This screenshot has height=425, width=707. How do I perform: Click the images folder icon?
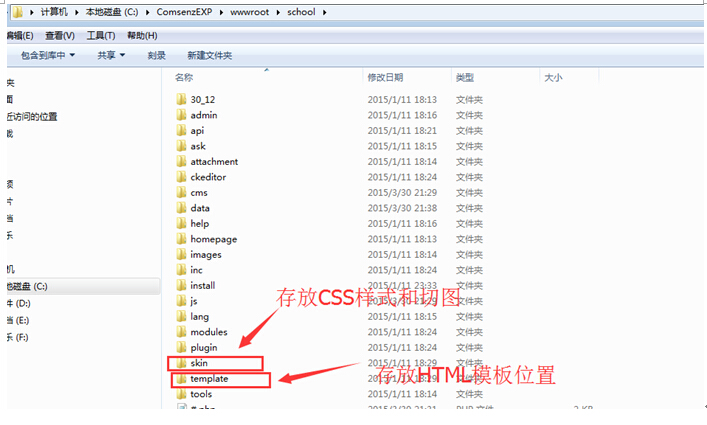[181, 254]
